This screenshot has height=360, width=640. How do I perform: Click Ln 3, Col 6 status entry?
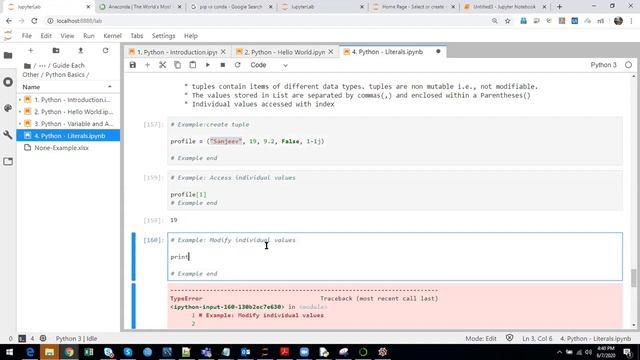point(537,339)
